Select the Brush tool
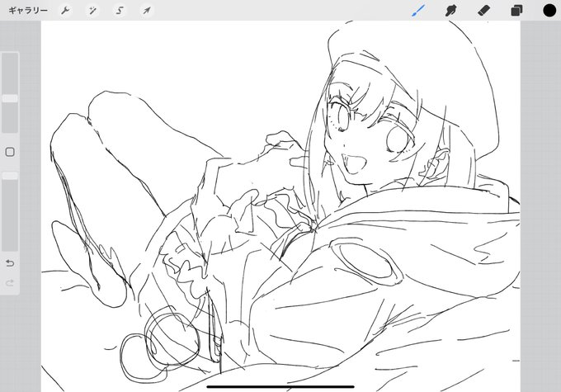561x392 pixels. tap(418, 11)
